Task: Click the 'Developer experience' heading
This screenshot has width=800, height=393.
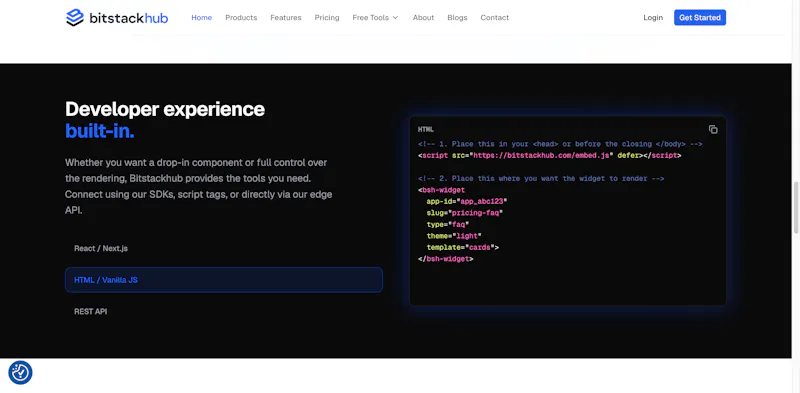Action: [165, 109]
